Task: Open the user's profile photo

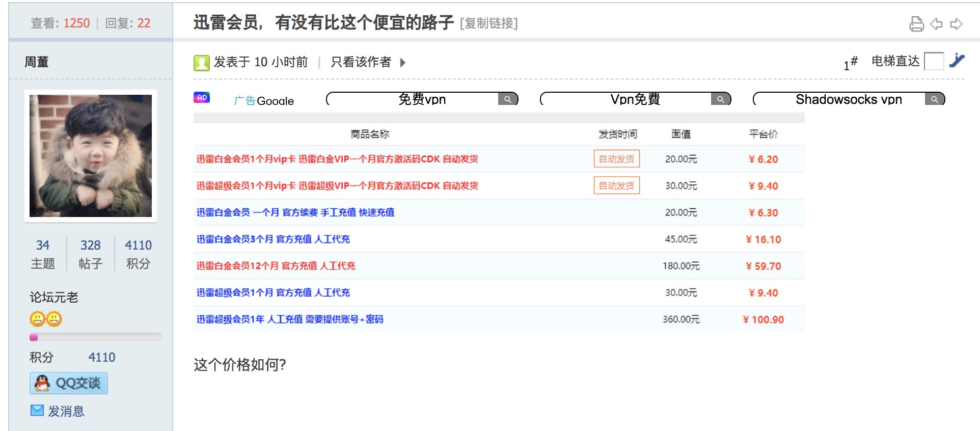Action: pos(91,156)
